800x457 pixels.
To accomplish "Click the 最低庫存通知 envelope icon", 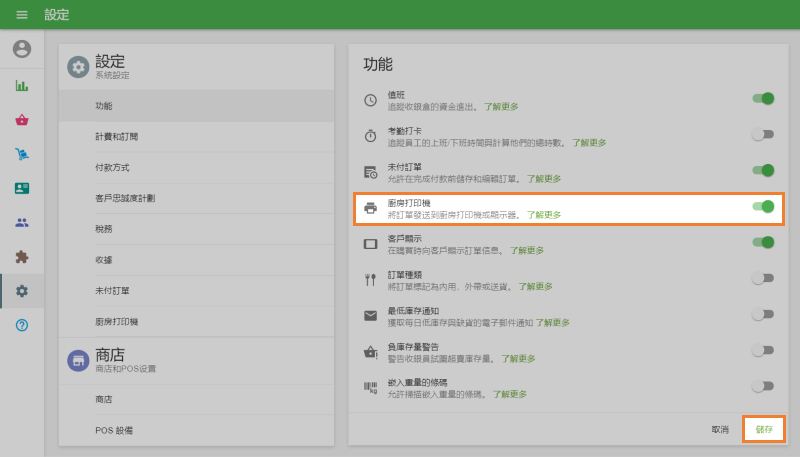I will [370, 316].
